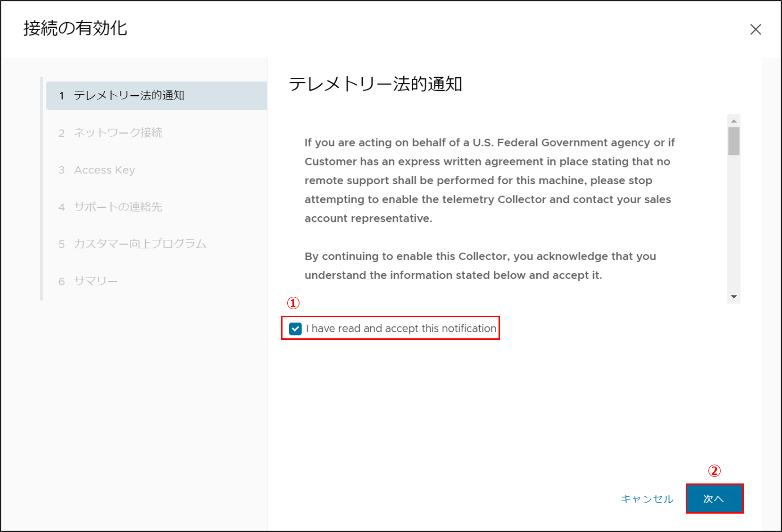Click the U.S. Federal Government paragraph
The width and height of the screenshot is (782, 532).
tap(490, 180)
